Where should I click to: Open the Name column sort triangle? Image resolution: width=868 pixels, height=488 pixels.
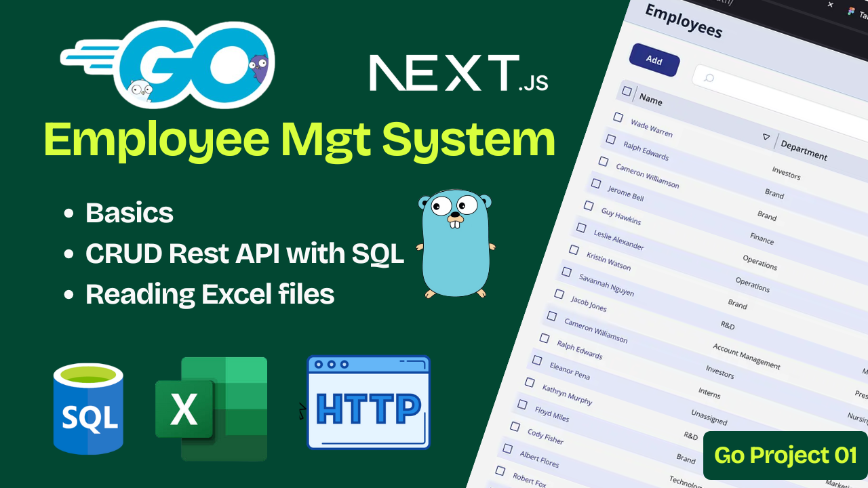(766, 136)
